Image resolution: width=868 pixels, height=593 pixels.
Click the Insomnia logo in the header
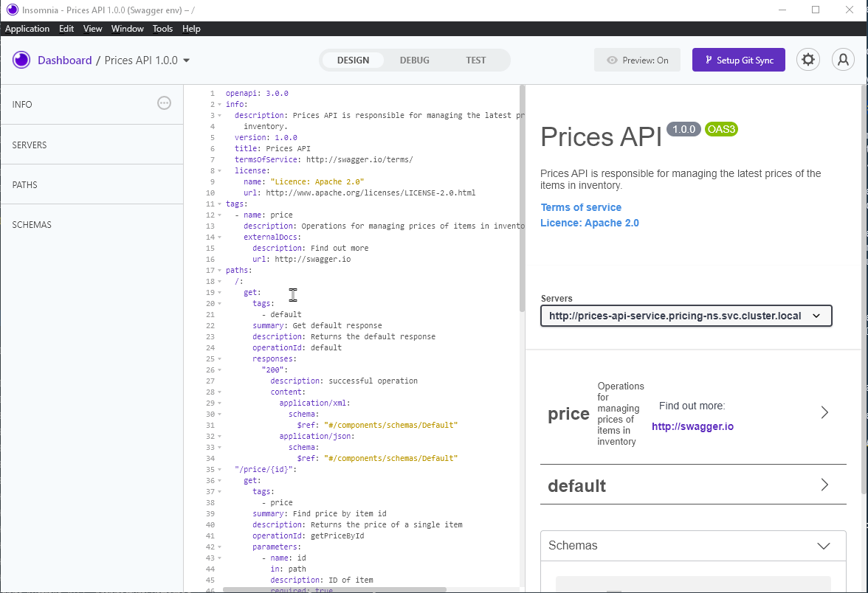pyautogui.click(x=21, y=60)
